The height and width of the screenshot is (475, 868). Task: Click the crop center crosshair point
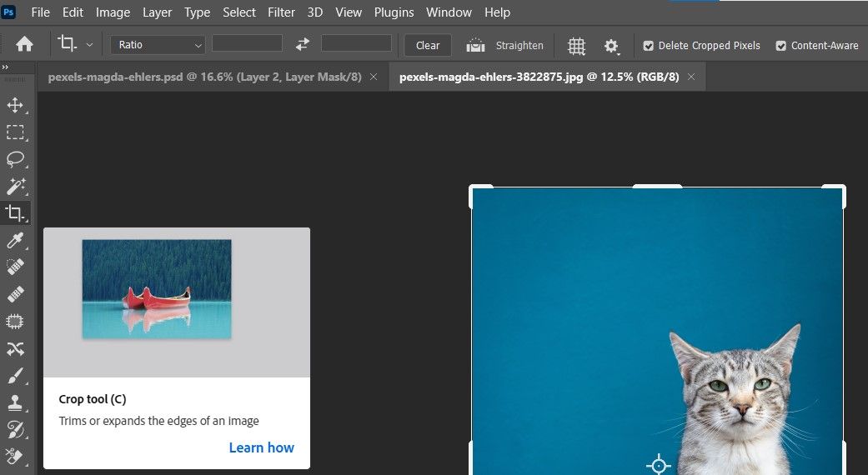(658, 466)
